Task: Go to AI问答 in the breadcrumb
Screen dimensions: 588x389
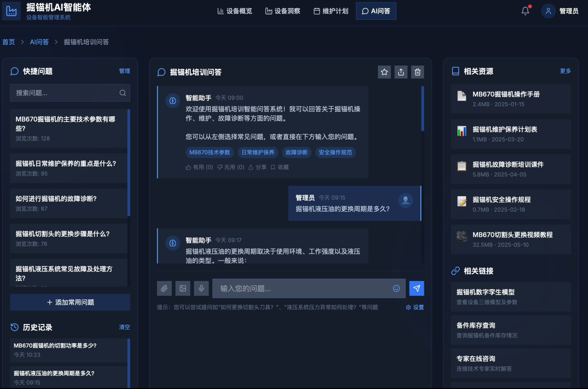Action: click(39, 42)
